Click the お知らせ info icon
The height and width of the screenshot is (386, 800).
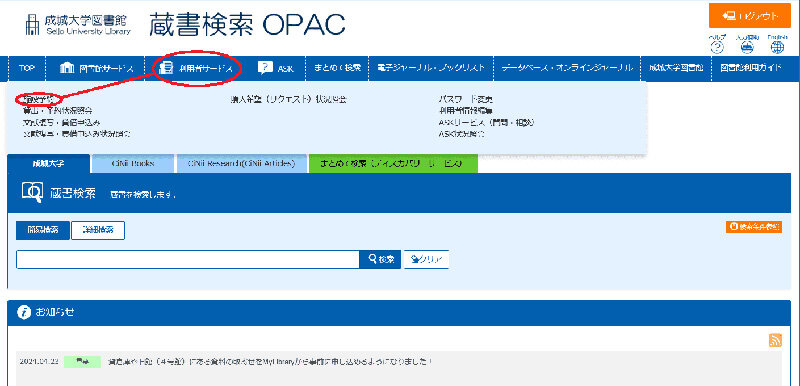(24, 313)
